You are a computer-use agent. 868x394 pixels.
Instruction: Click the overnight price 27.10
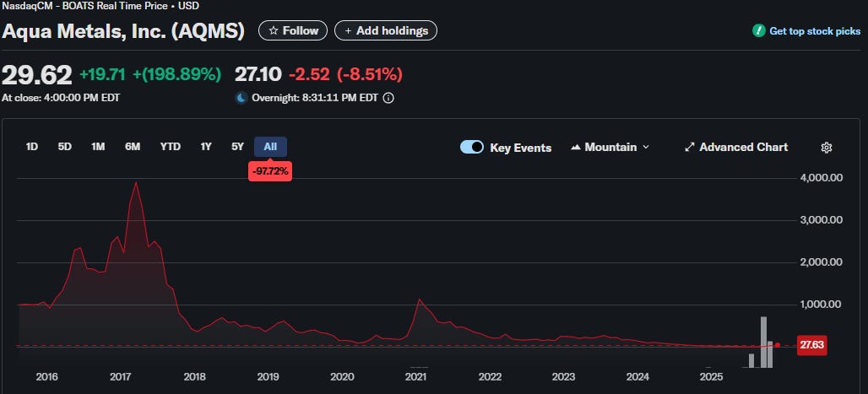[258, 74]
